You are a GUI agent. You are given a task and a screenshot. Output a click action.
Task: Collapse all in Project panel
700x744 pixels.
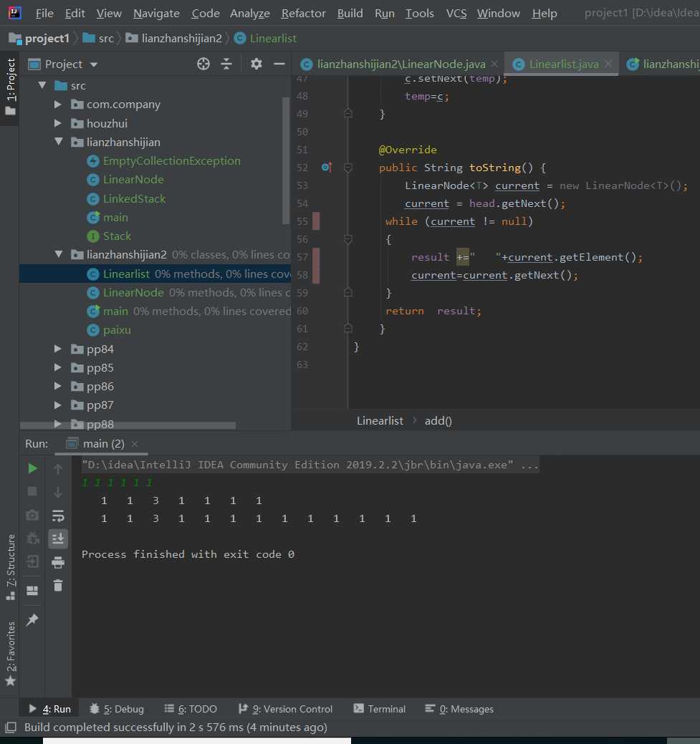pyautogui.click(x=226, y=64)
